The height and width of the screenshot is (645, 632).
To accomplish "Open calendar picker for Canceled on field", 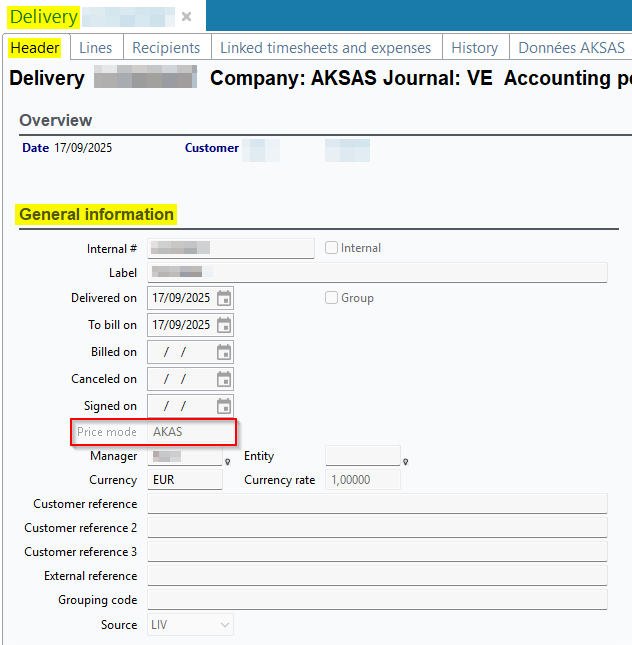I will (x=224, y=379).
